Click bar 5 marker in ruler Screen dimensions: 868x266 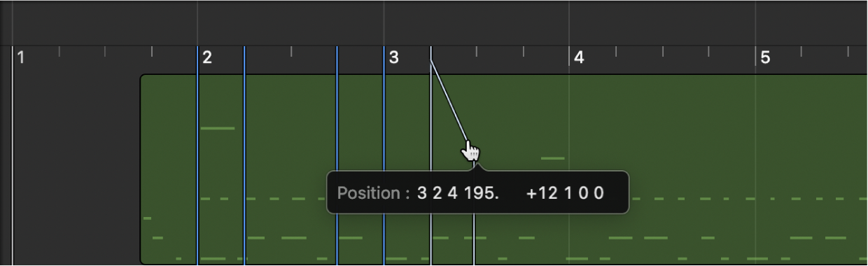point(765,57)
